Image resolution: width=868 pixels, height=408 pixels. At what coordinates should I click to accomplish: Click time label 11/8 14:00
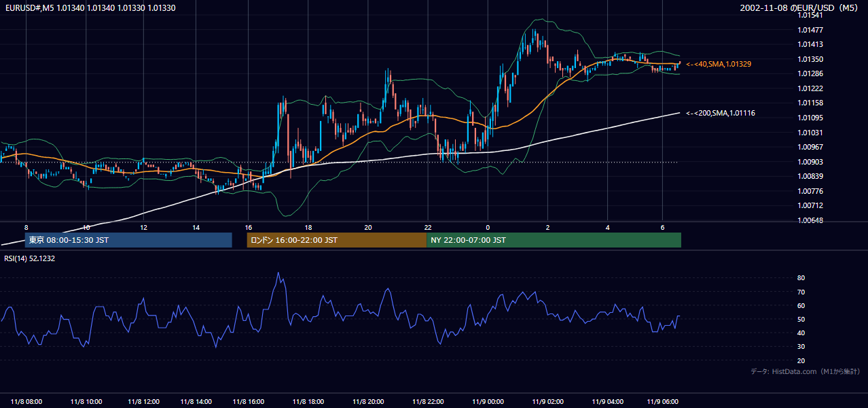click(x=196, y=401)
